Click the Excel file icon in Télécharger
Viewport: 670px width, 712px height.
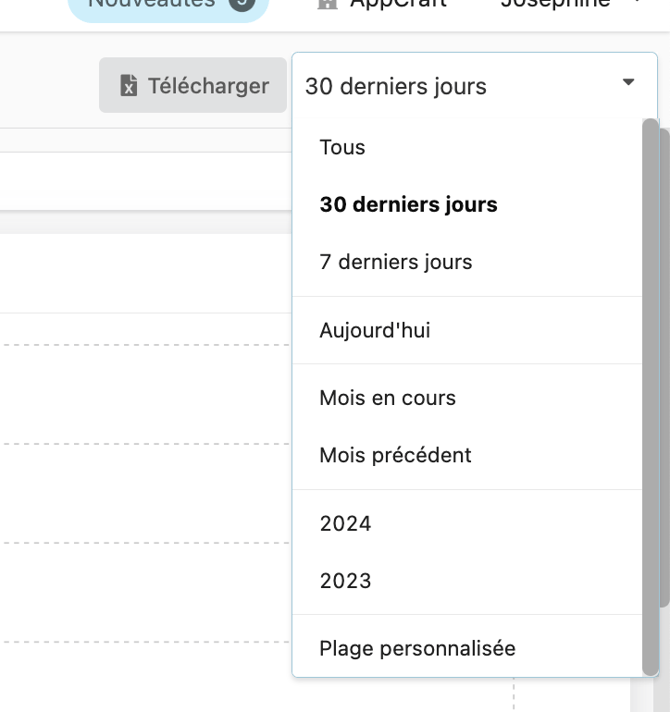click(128, 86)
